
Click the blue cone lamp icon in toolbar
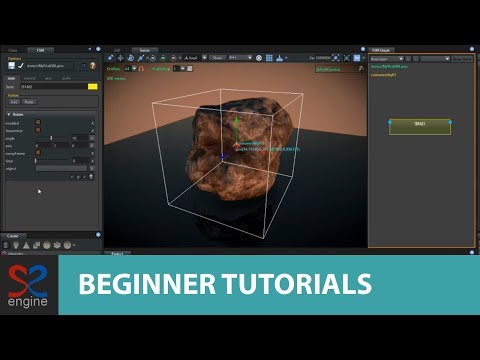click(x=280, y=58)
